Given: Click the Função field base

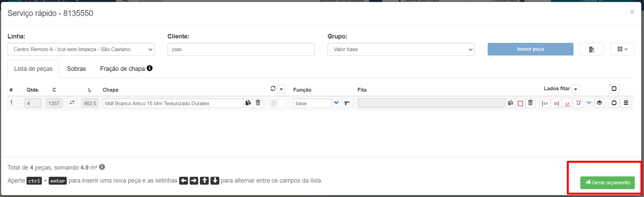Looking at the screenshot, I should [x=312, y=103].
